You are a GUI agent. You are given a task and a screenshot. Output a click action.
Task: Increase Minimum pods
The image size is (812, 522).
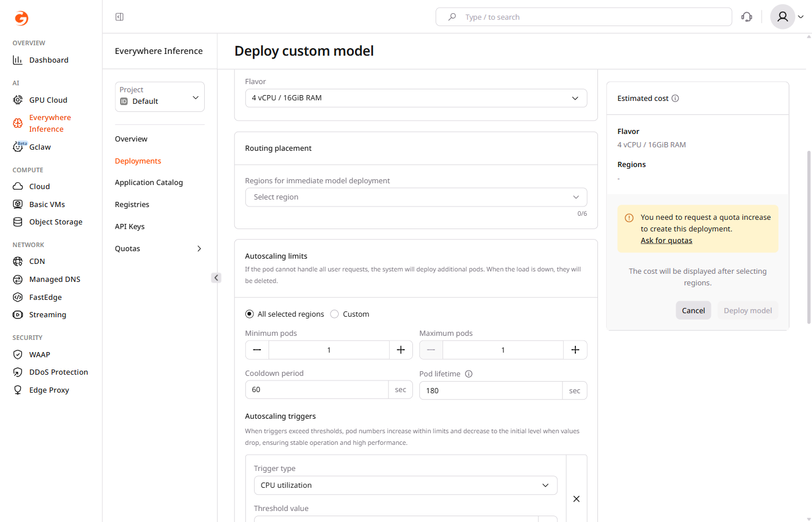(401, 350)
